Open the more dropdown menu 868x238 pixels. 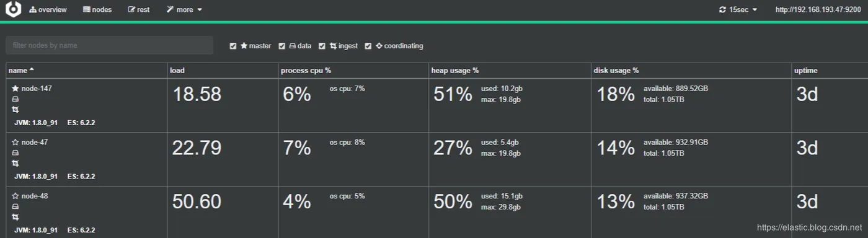click(x=184, y=10)
